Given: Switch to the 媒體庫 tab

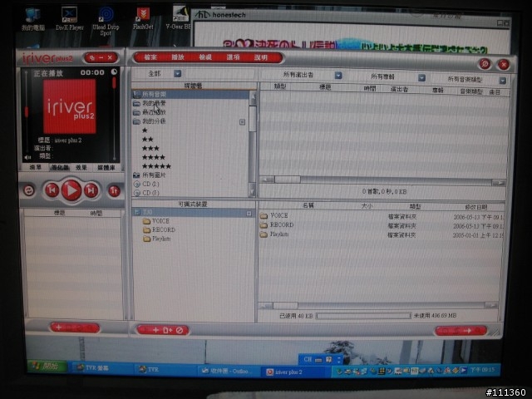Looking at the screenshot, I should click(106, 168).
